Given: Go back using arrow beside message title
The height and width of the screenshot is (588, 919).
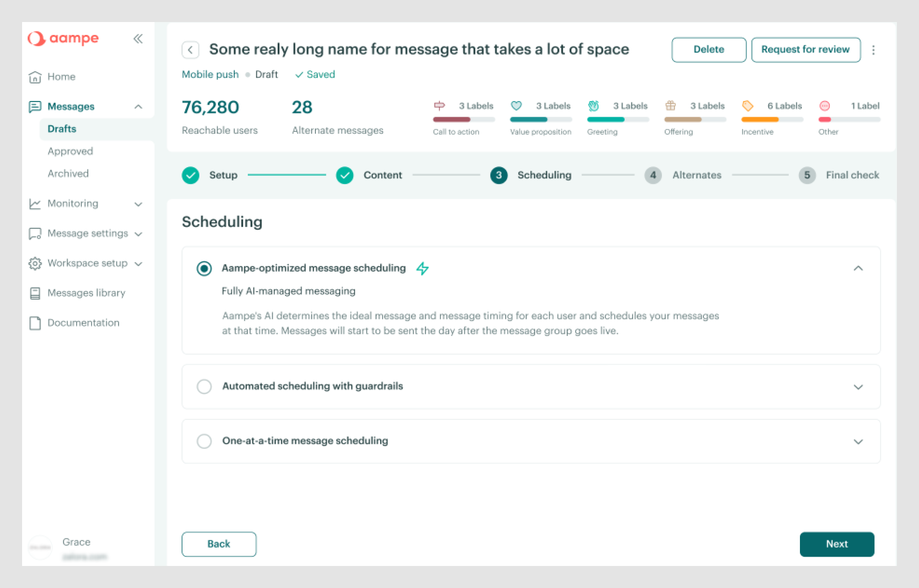Looking at the screenshot, I should (x=190, y=50).
